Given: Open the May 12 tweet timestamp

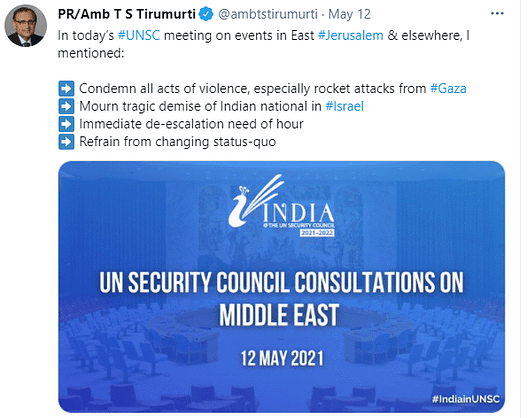Looking at the screenshot, I should coord(349,14).
